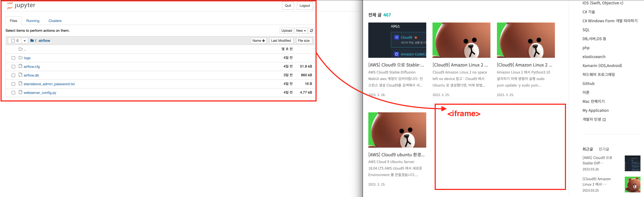Open the Cloud9 Stable-Diffusion post thumbnail
644x197 pixels.
coord(397,40)
